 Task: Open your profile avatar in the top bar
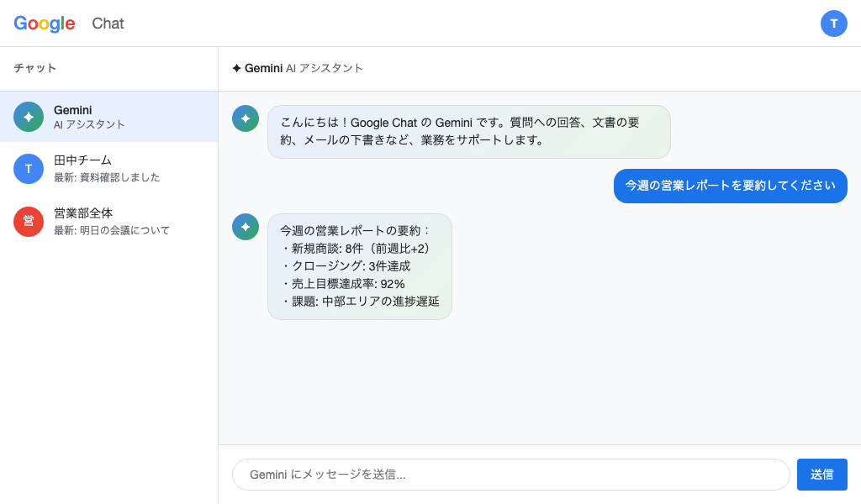pyautogui.click(x=834, y=24)
